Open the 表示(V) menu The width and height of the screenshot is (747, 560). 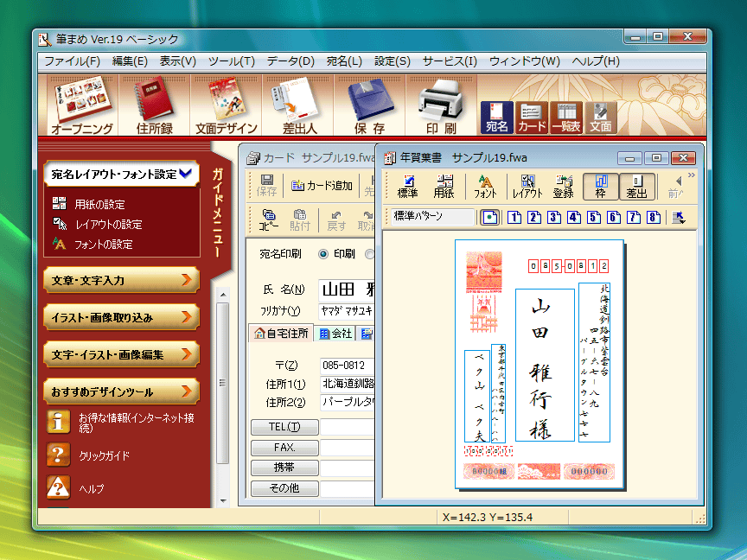pyautogui.click(x=178, y=61)
